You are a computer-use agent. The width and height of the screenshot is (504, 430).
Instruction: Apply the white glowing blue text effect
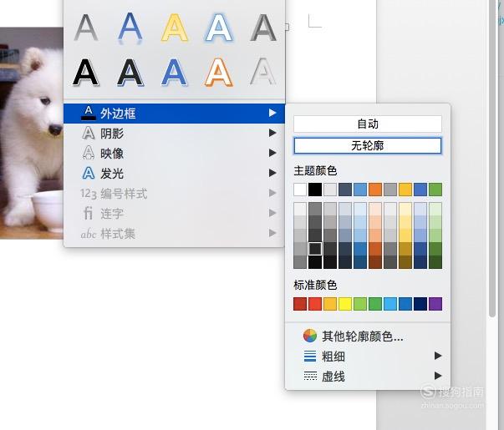point(219,28)
